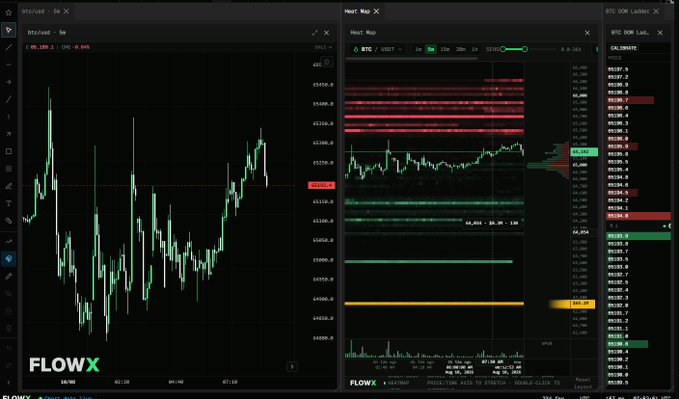Click the Reset Layout link at bottom right
The width and height of the screenshot is (679, 399).
[x=583, y=383]
